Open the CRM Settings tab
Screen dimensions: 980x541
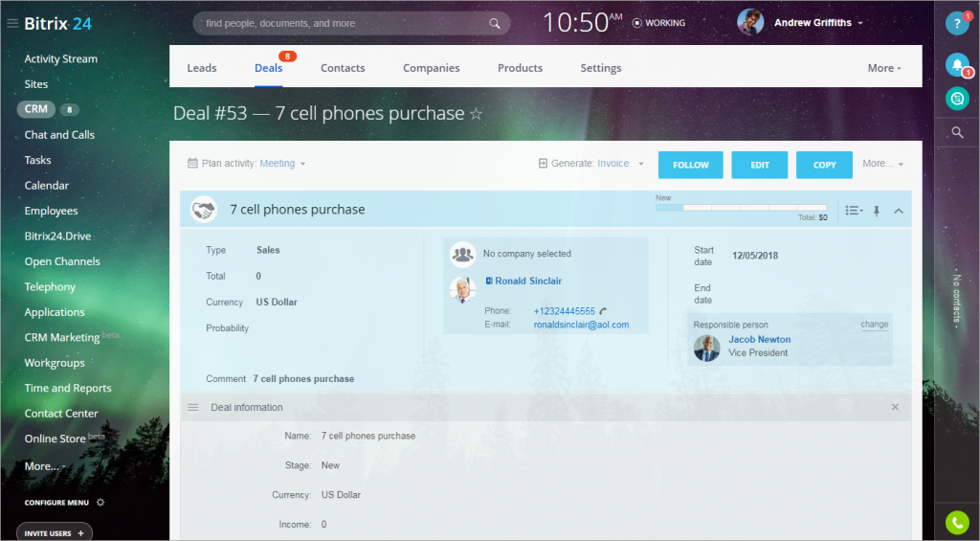[601, 68]
